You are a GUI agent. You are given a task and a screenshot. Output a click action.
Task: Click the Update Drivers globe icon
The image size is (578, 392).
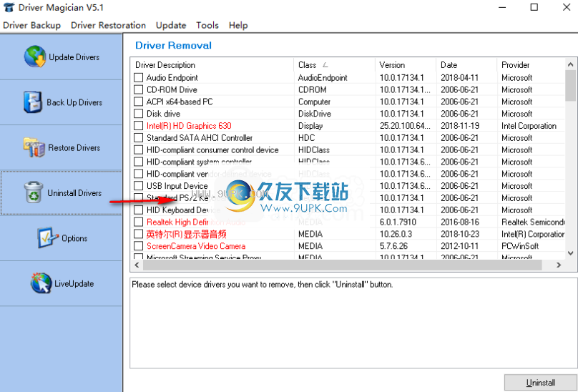point(35,57)
